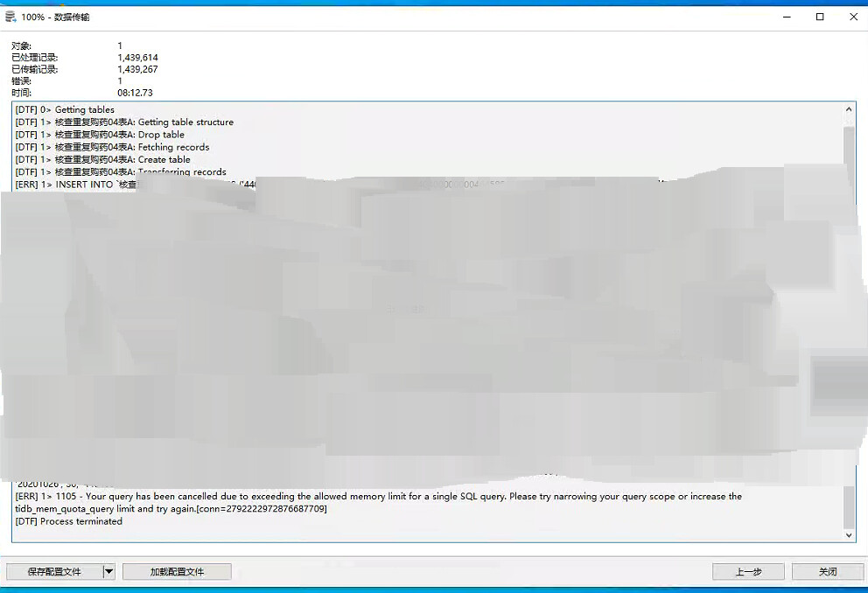
Task: Click the scrollbar down arrow of the log
Action: coord(848,534)
